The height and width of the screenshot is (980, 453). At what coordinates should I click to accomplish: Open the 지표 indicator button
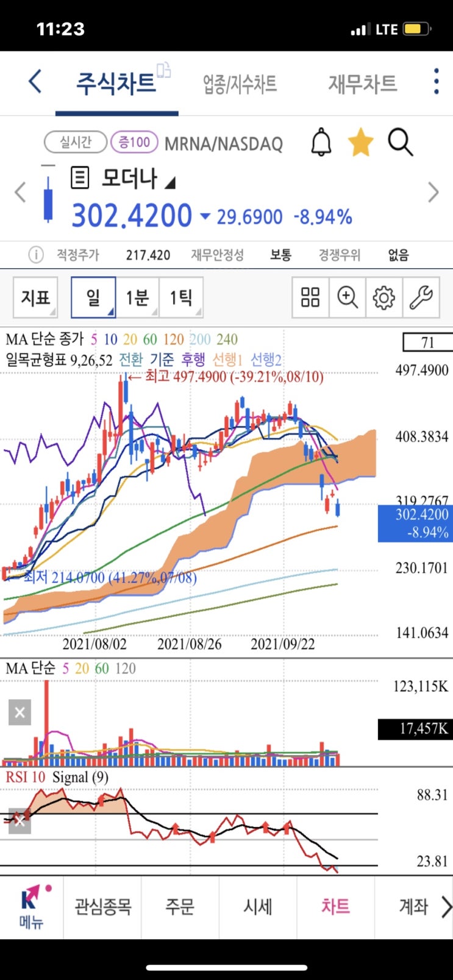(35, 297)
